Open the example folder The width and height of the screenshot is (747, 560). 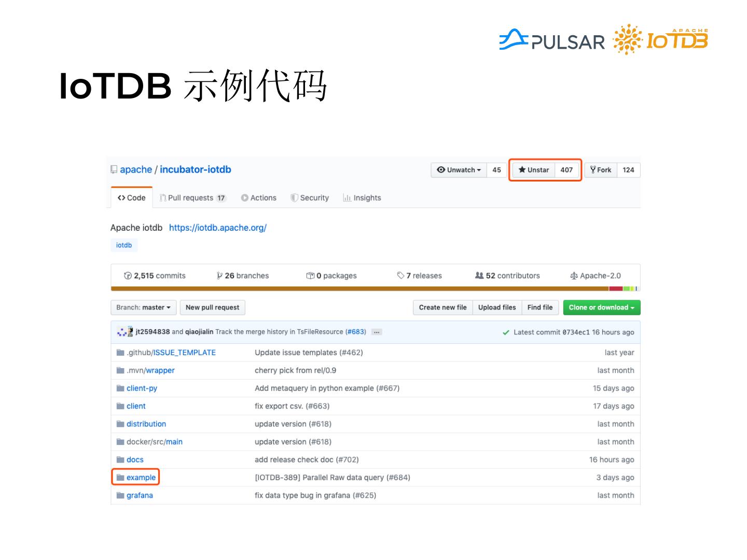[x=141, y=478]
